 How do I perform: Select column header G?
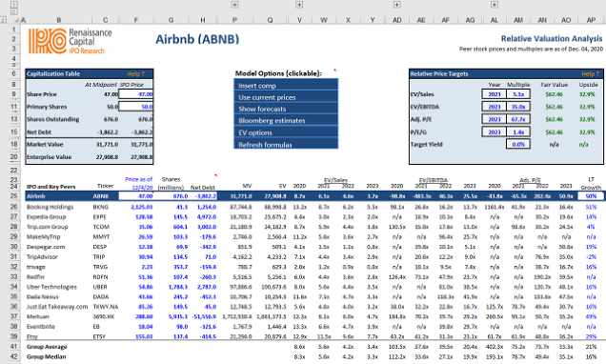171,20
